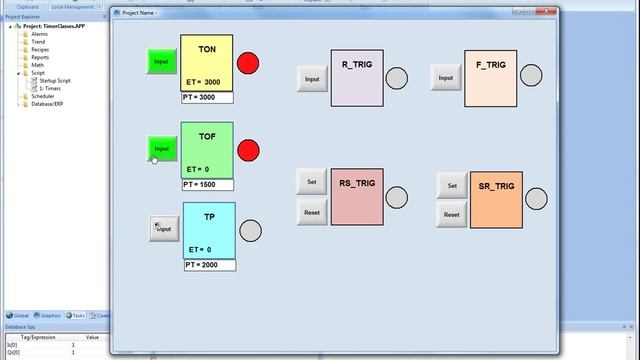This screenshot has width=640, height=360.
Task: Select the Alarms folder in Project Explorer
Action: click(40, 34)
